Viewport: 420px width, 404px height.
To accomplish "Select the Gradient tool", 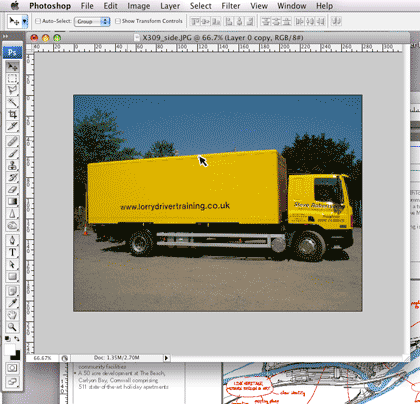I will (13, 201).
